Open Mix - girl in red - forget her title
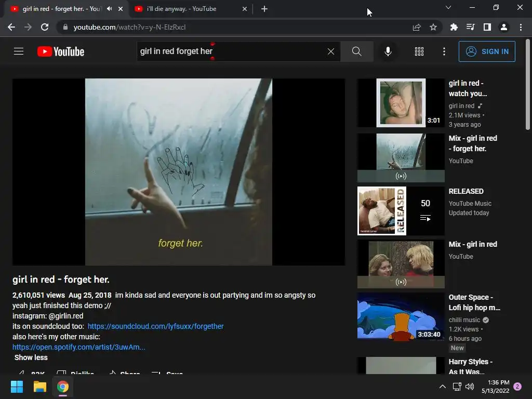532x399 pixels. [473, 143]
